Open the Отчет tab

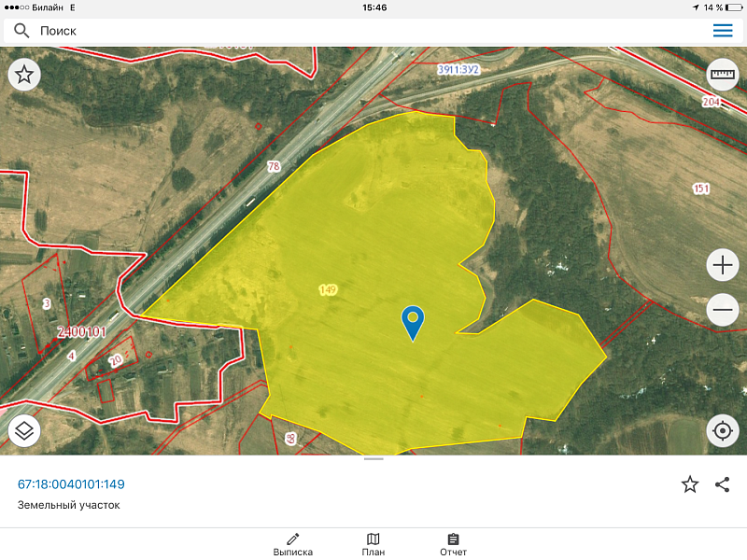tap(453, 544)
